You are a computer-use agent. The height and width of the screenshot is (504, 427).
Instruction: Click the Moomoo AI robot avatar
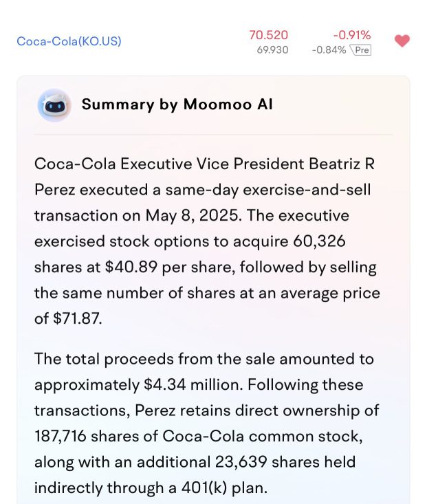54,105
